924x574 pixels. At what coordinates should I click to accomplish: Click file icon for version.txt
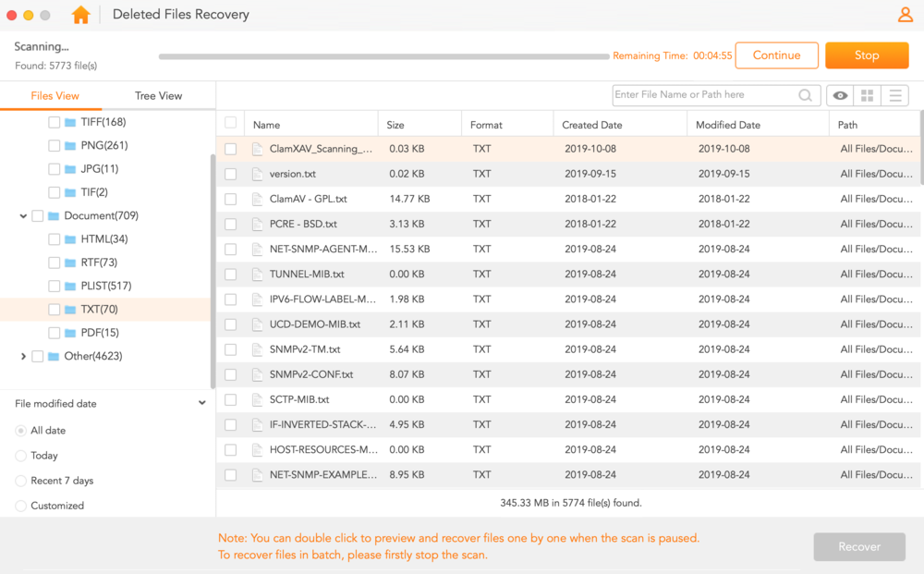tap(257, 174)
